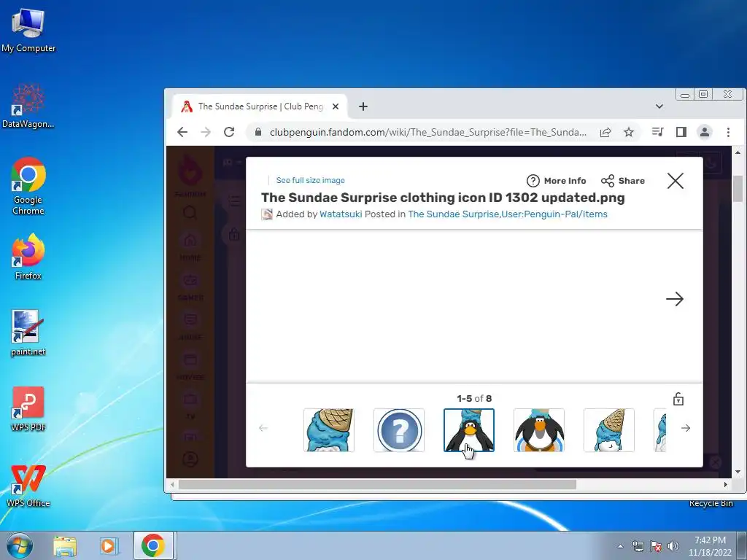747x560 pixels.
Task: Bookmark this page with the star icon
Action: click(629, 132)
